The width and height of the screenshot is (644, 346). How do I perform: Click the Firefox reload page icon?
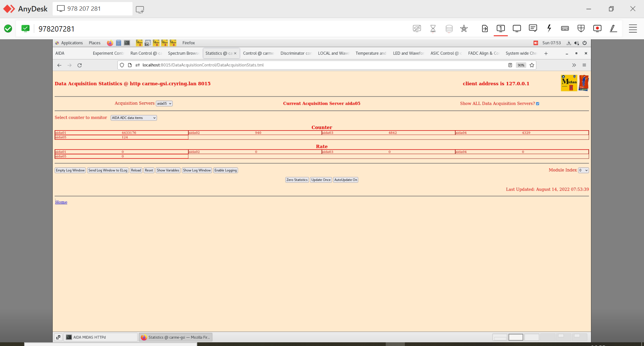coord(79,65)
